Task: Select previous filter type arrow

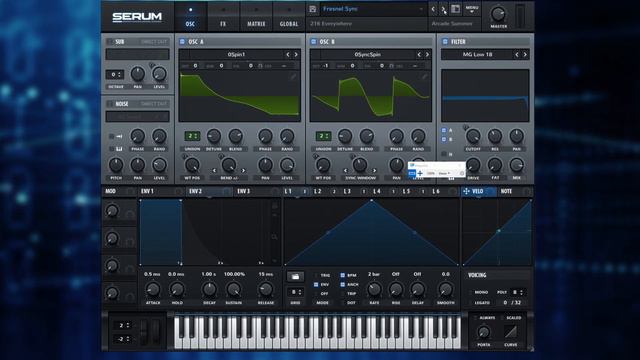Action: [x=517, y=54]
